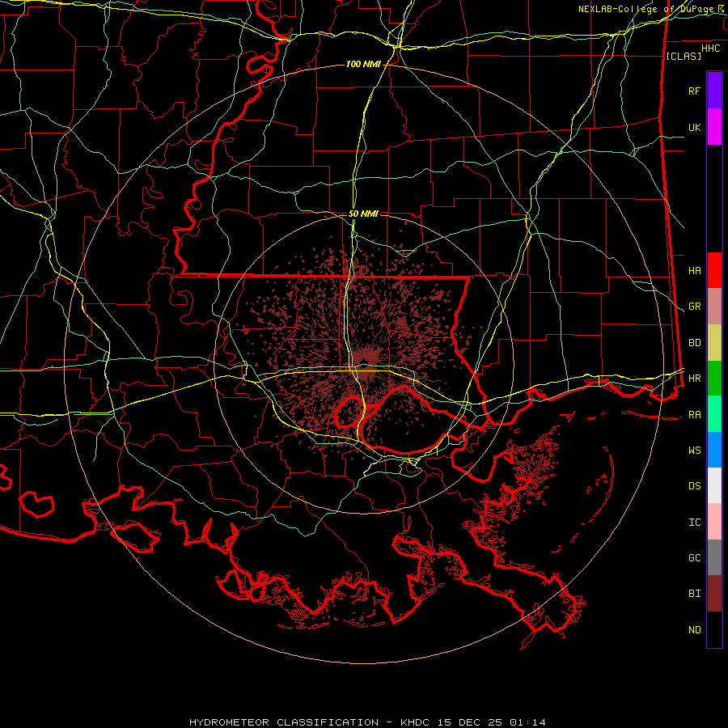This screenshot has height=728, width=728.
Task: Click the ND legend label
Action: (x=694, y=630)
